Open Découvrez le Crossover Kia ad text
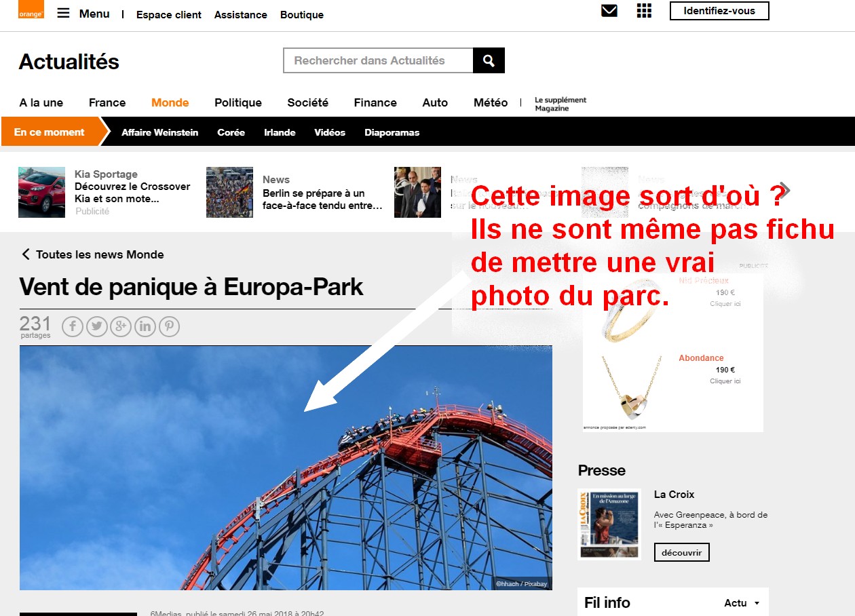The height and width of the screenshot is (616, 855). pyautogui.click(x=132, y=193)
